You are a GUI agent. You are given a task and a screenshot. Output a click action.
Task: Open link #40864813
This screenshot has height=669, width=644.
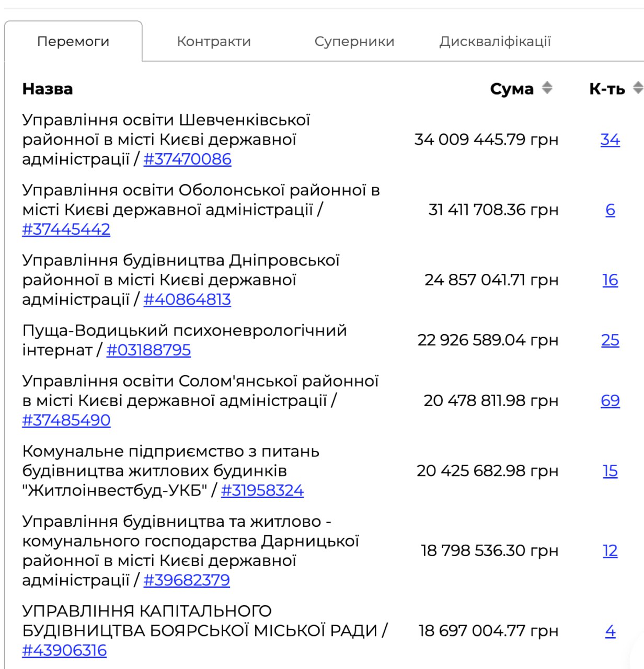[187, 299]
